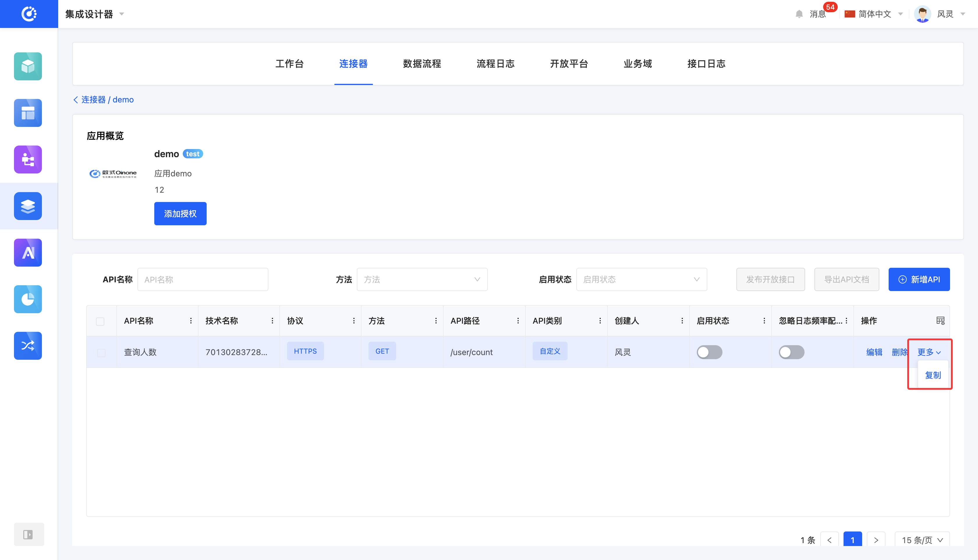Click the 新增API button
Screen dimensions: 978x560
click(919, 279)
